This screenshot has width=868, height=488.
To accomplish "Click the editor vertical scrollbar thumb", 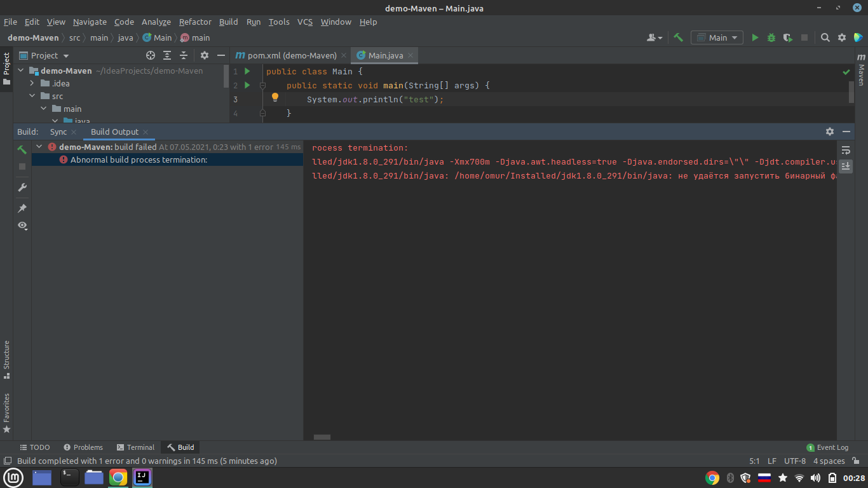I will coord(851,91).
